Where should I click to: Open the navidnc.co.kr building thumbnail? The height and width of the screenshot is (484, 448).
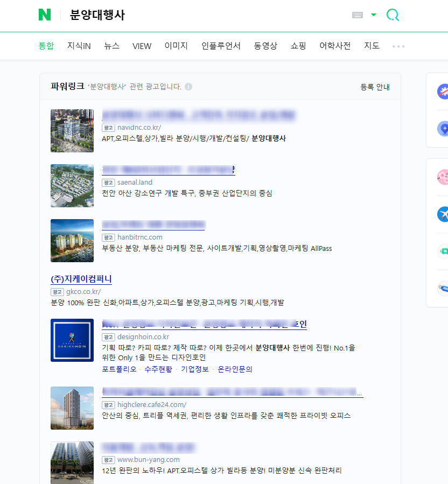pyautogui.click(x=72, y=131)
